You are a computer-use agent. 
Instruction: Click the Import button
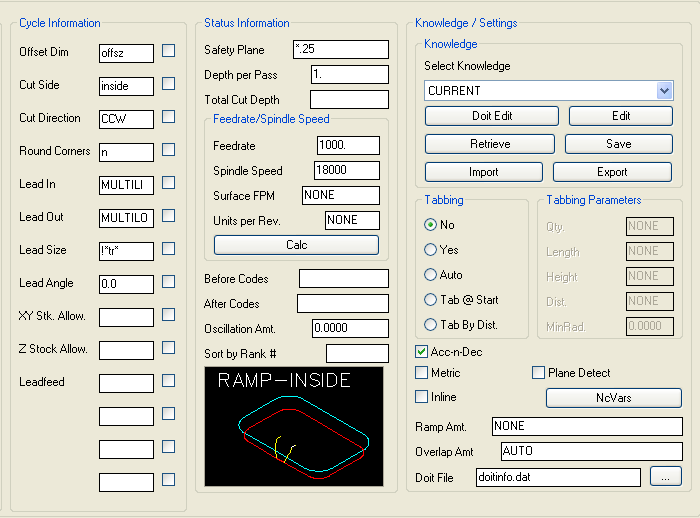pos(483,172)
